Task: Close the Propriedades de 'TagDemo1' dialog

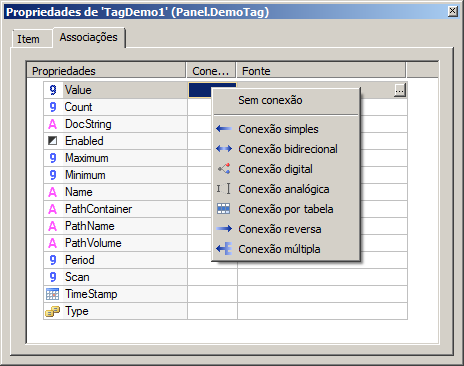Action: tap(452, 11)
